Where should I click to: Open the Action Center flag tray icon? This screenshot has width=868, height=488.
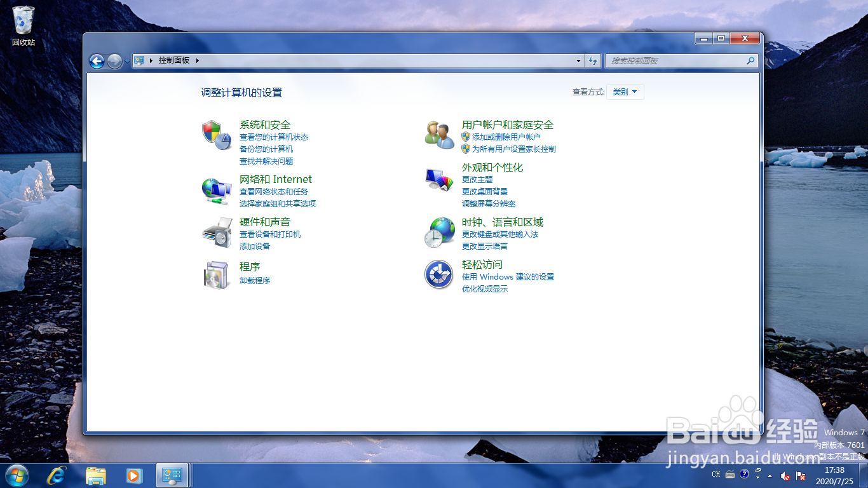pyautogui.click(x=801, y=475)
